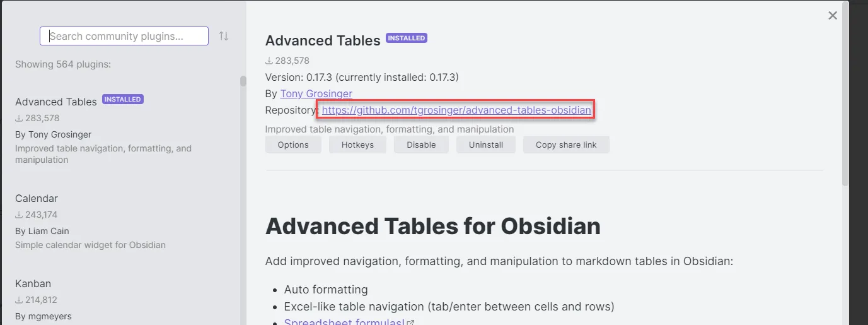
Task: Click the plugin list scrollbar
Action: click(243, 81)
